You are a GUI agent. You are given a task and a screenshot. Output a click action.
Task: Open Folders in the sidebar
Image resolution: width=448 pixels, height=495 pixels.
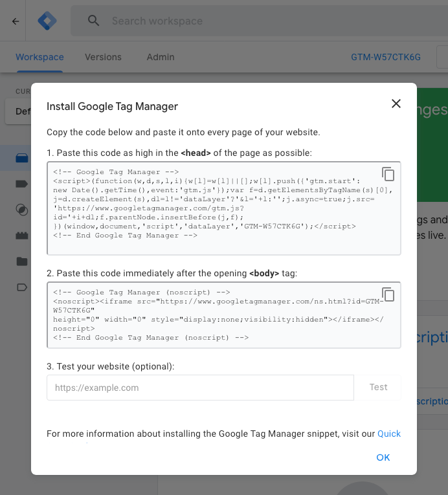click(22, 261)
